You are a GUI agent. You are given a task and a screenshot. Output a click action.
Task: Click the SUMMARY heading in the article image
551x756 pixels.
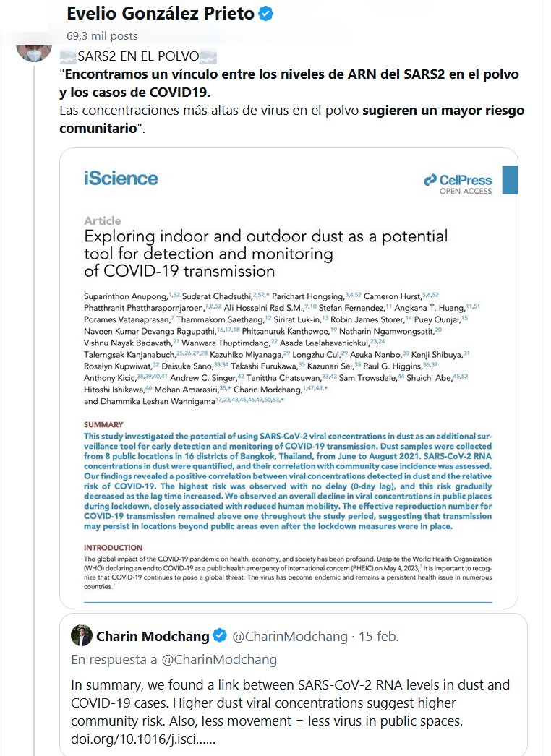pos(103,425)
